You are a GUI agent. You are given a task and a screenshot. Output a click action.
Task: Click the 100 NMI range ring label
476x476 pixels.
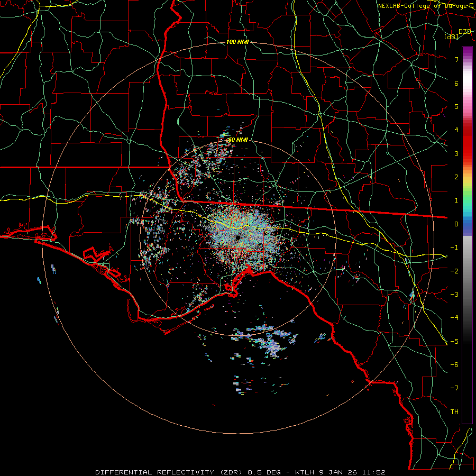coord(237,42)
